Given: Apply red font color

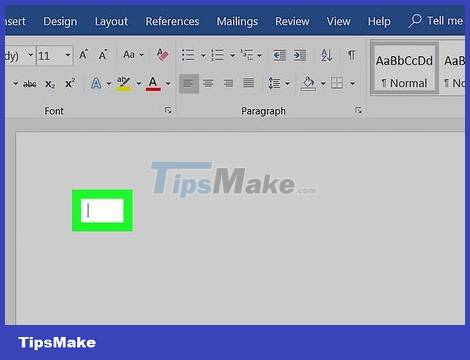Looking at the screenshot, I should point(153,83).
